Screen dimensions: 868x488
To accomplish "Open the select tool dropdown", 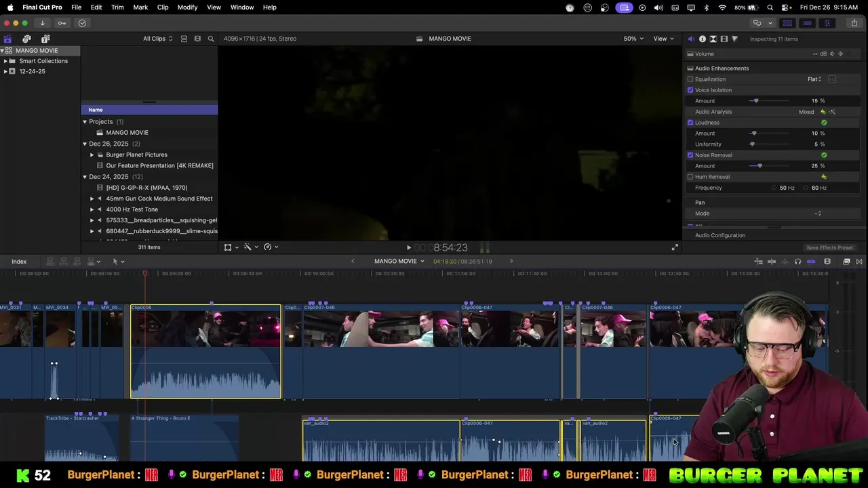I will [118, 262].
